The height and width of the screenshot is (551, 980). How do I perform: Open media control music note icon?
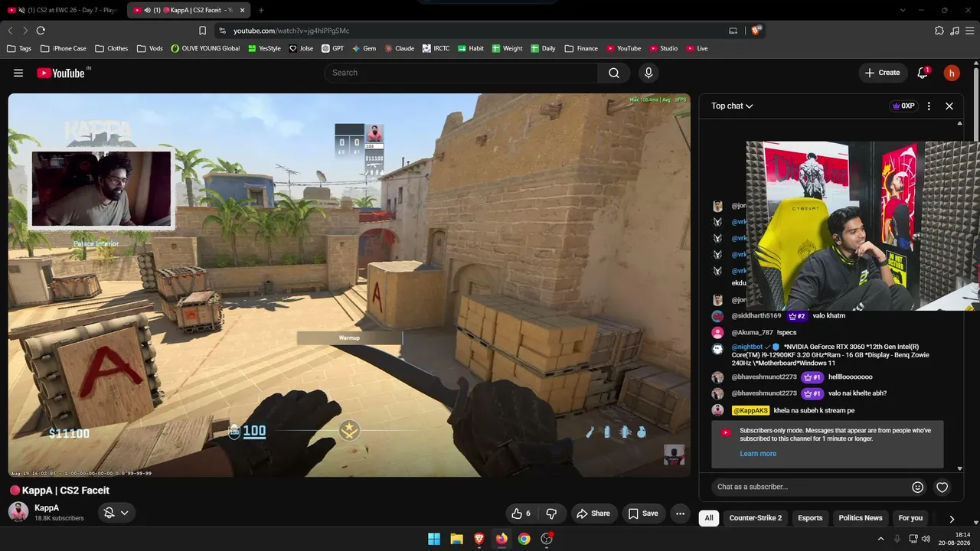point(954,31)
